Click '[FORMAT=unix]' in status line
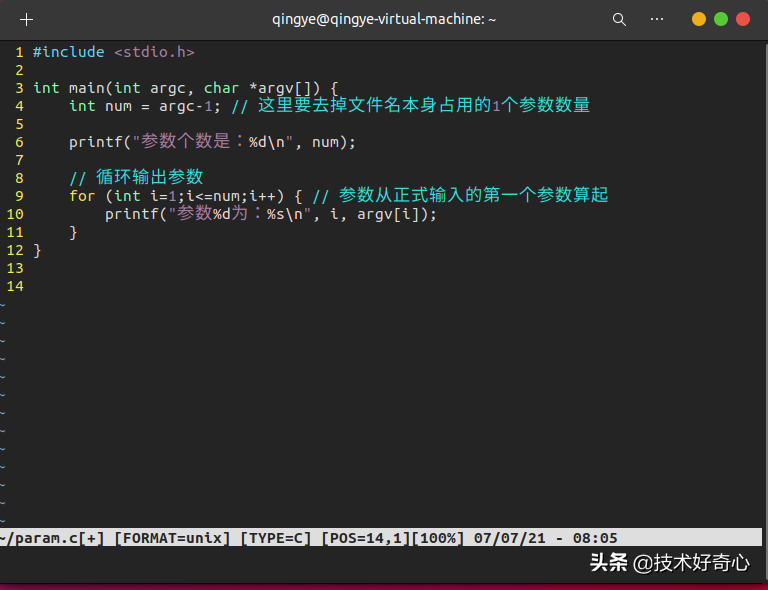768x590 pixels. (x=172, y=538)
